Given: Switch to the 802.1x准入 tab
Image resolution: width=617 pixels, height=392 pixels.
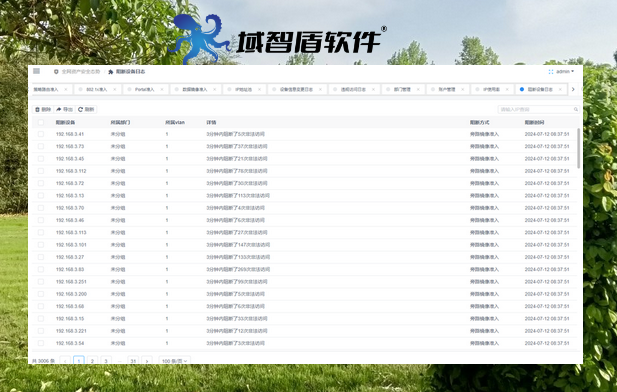Looking at the screenshot, I should (x=96, y=89).
